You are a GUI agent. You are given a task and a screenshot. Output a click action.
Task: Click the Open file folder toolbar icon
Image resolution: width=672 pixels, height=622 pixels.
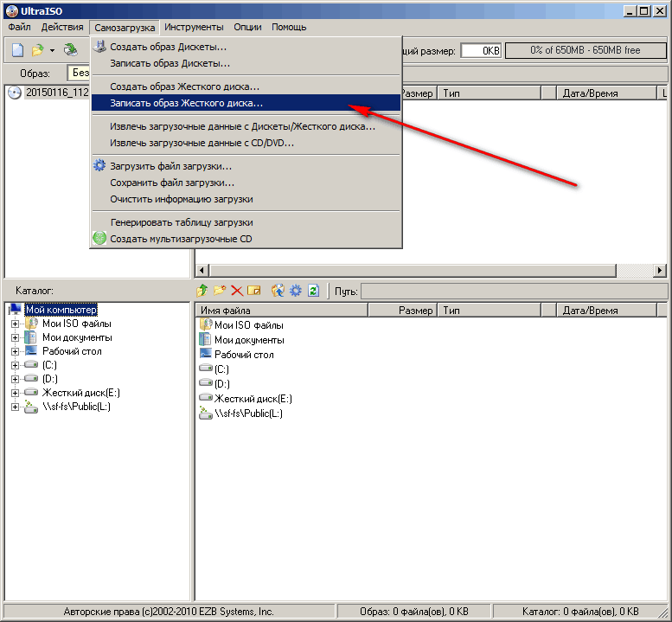[x=38, y=50]
